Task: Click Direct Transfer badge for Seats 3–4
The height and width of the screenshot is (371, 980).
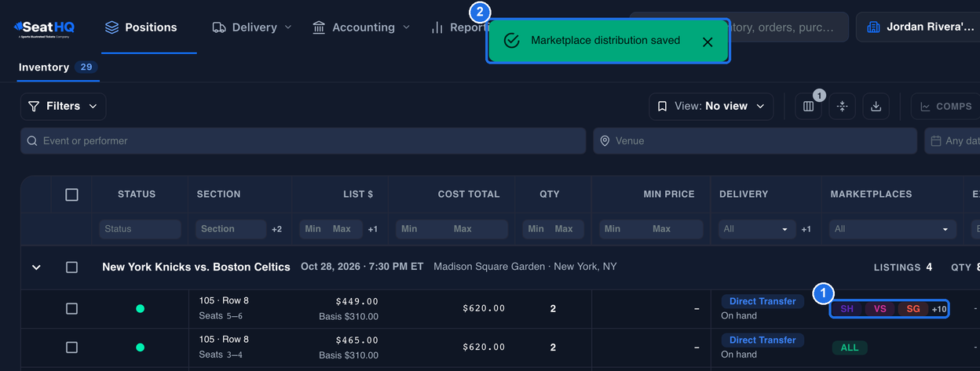Action: [x=762, y=340]
